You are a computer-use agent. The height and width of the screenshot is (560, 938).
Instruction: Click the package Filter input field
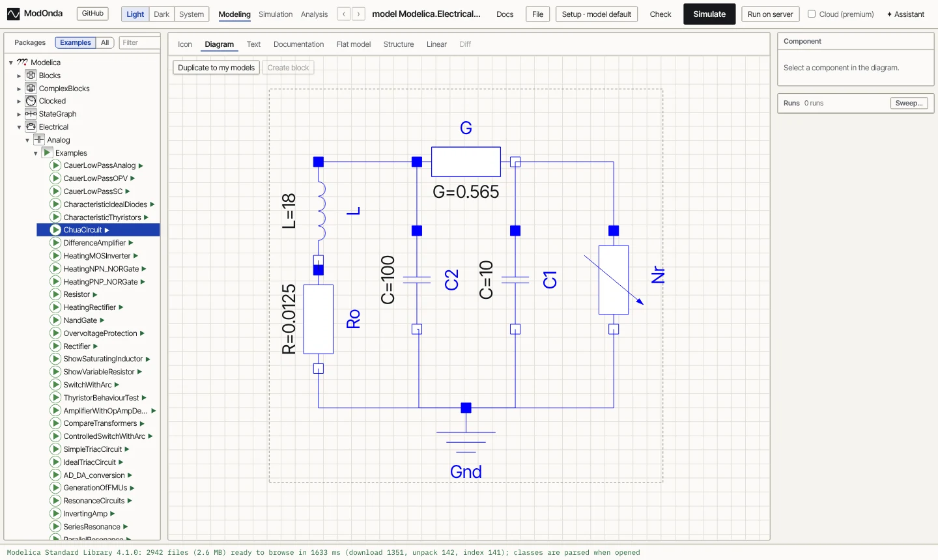[x=139, y=42]
